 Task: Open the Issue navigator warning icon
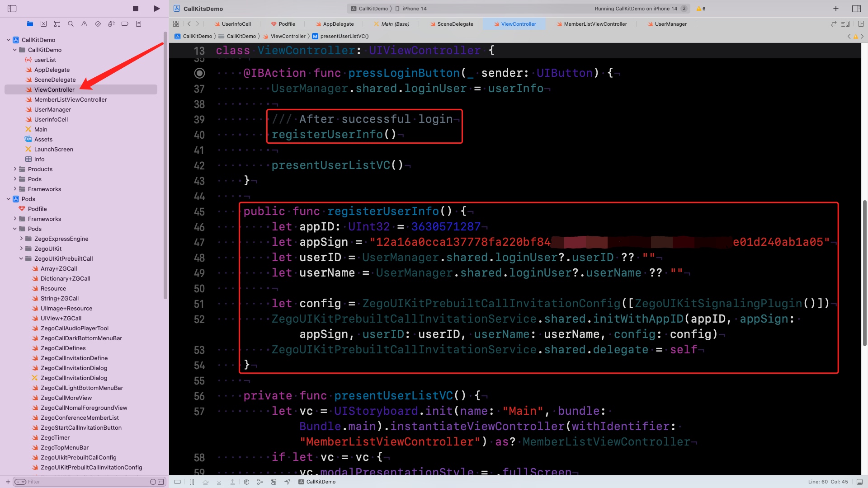(x=84, y=24)
